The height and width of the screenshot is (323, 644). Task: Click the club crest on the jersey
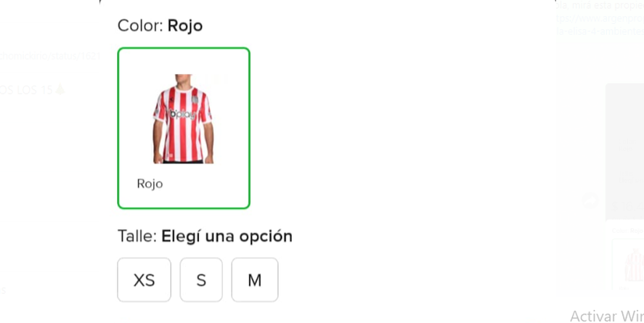(x=195, y=99)
